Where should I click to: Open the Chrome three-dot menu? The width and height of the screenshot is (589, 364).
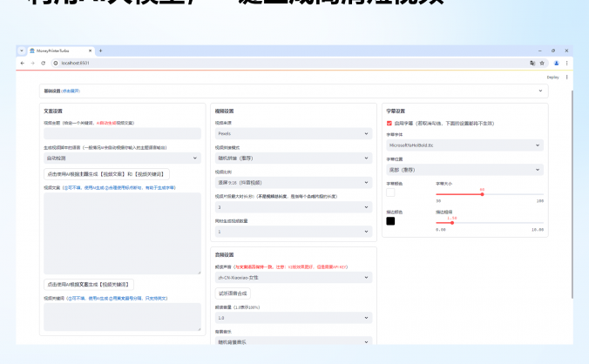(x=566, y=63)
